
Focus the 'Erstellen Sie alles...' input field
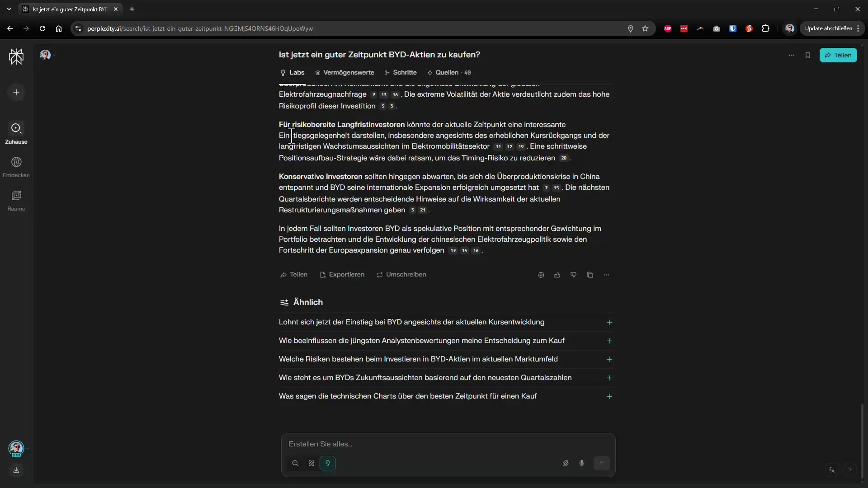(448, 444)
